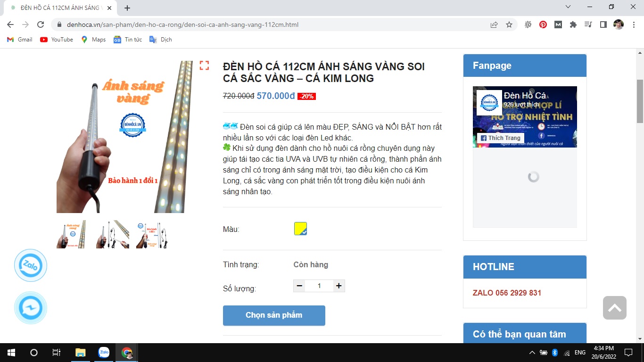Toggle the browser side panel
This screenshot has height=362, width=644.
603,25
